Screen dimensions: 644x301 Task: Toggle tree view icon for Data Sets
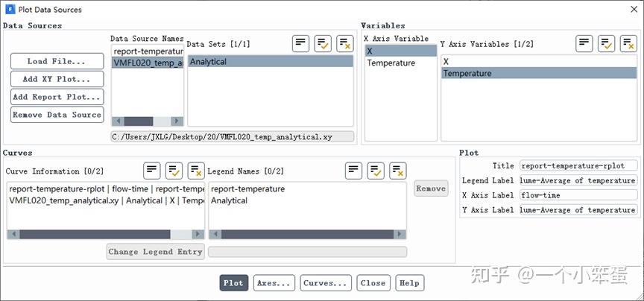301,43
